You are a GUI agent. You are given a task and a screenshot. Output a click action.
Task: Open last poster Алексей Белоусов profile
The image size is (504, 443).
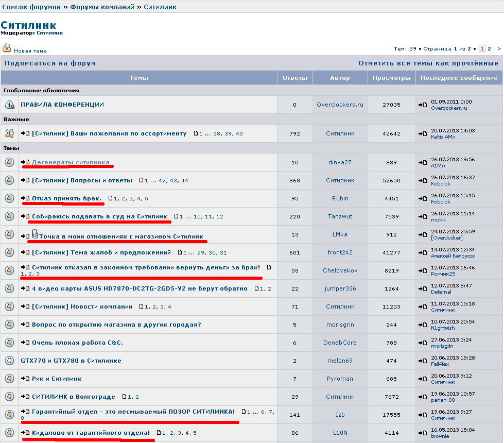point(453,256)
